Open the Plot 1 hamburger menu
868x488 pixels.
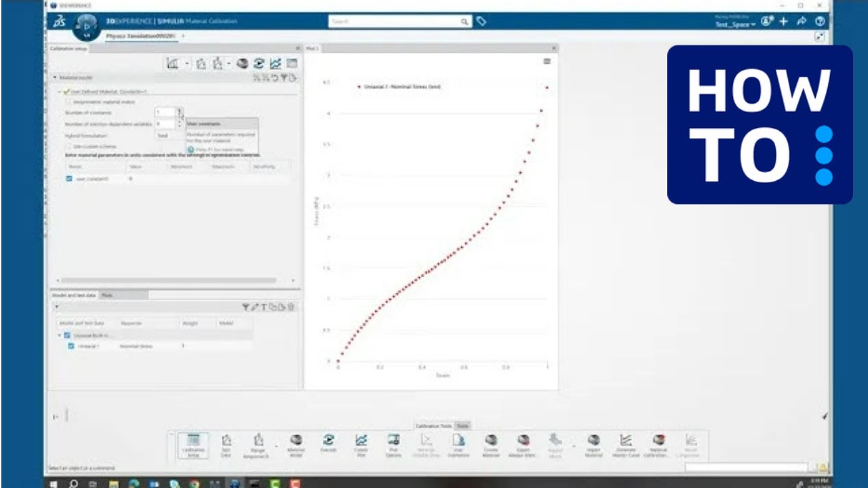547,61
